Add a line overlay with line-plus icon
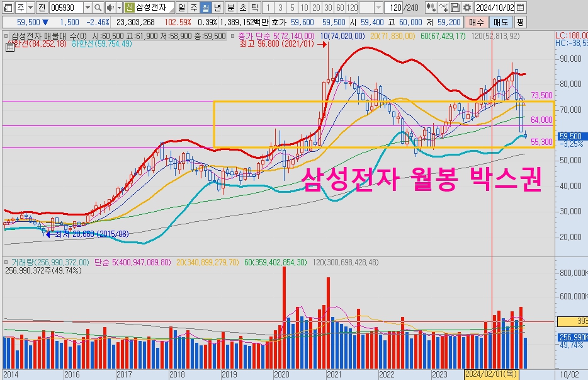 (x=443, y=8)
